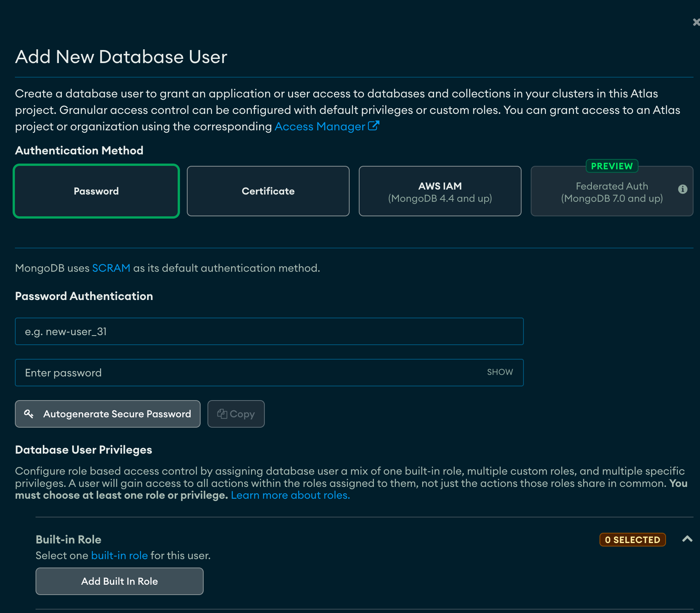
Task: Click the key icon on Autogenerate button
Action: click(29, 414)
